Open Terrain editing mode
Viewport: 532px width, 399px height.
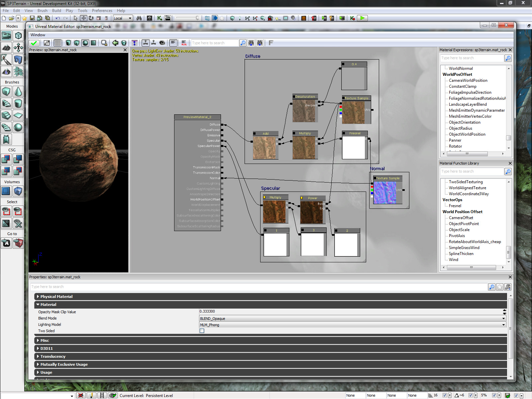[x=6, y=48]
